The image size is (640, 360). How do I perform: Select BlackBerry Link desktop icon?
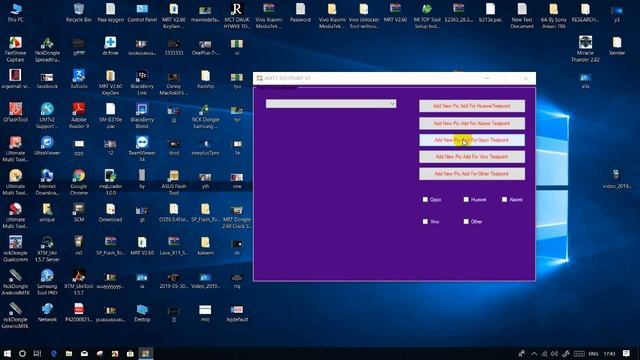(x=142, y=82)
